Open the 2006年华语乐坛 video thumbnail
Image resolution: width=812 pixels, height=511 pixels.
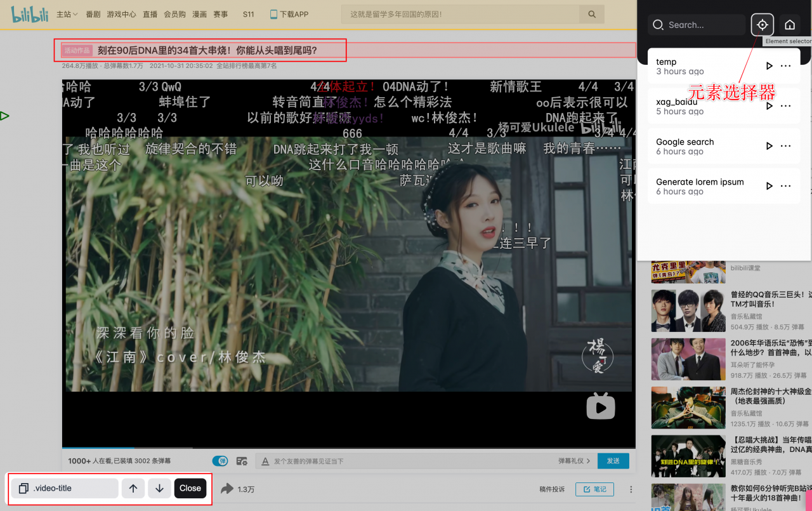(688, 359)
